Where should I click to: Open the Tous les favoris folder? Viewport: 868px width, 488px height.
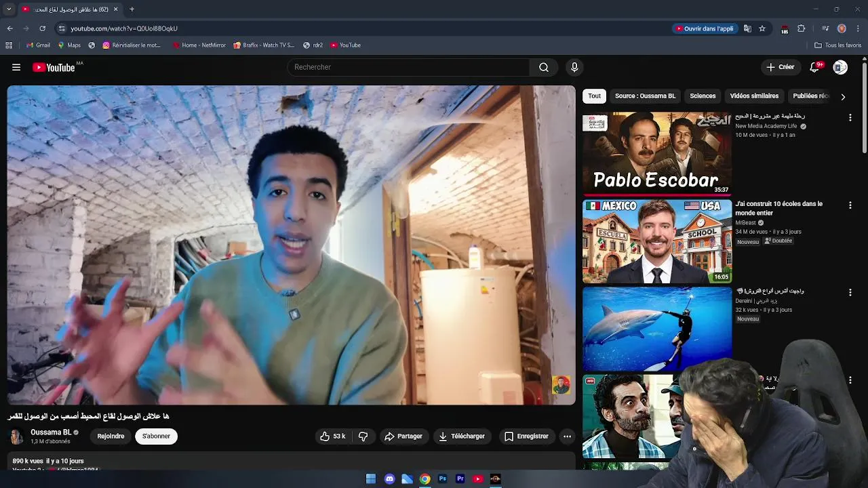tap(837, 45)
